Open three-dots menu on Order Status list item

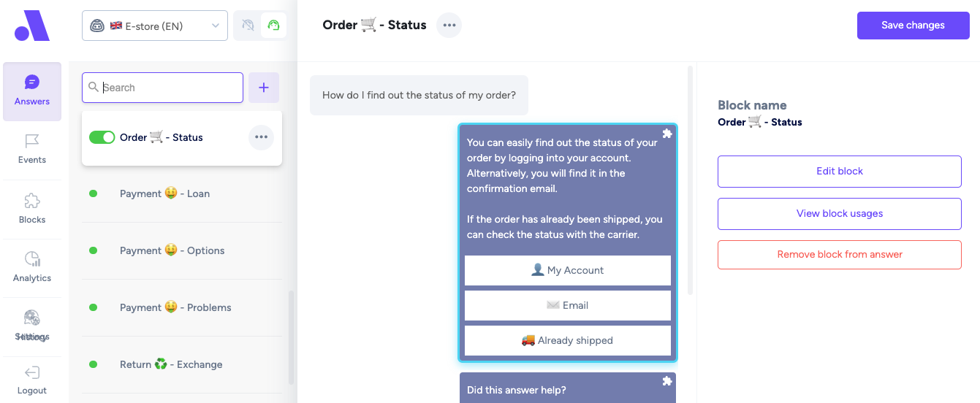[x=262, y=137]
